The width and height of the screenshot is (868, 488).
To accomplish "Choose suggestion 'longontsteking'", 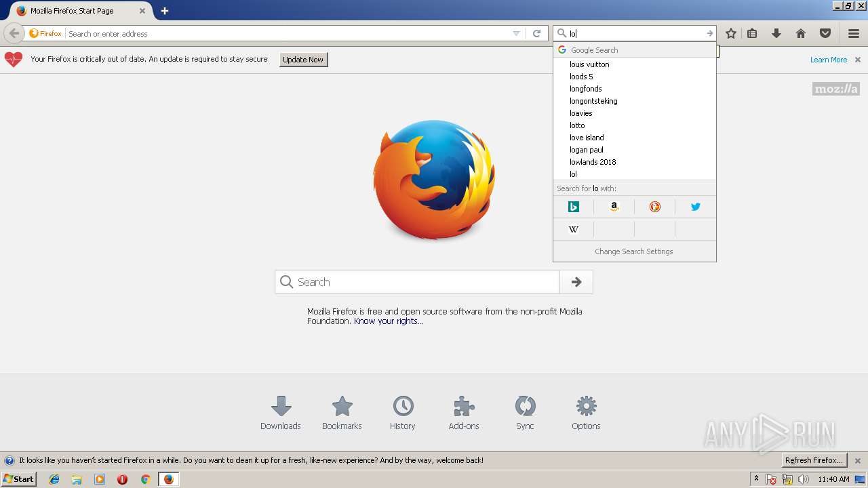I will [635, 101].
